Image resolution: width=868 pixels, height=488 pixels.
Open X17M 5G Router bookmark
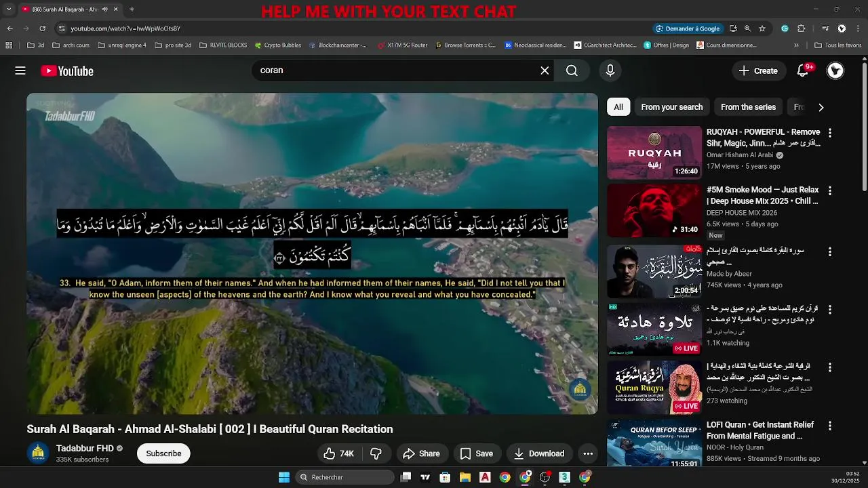[x=402, y=45]
